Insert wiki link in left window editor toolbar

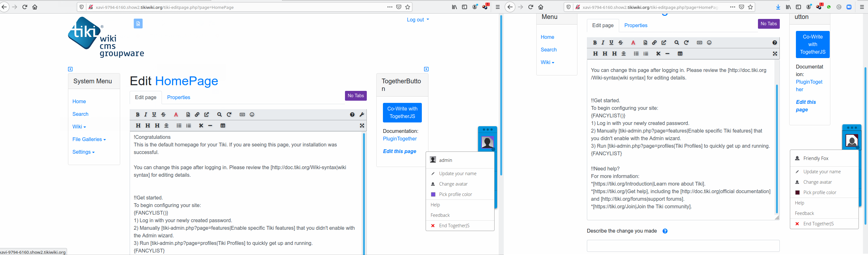(x=197, y=115)
